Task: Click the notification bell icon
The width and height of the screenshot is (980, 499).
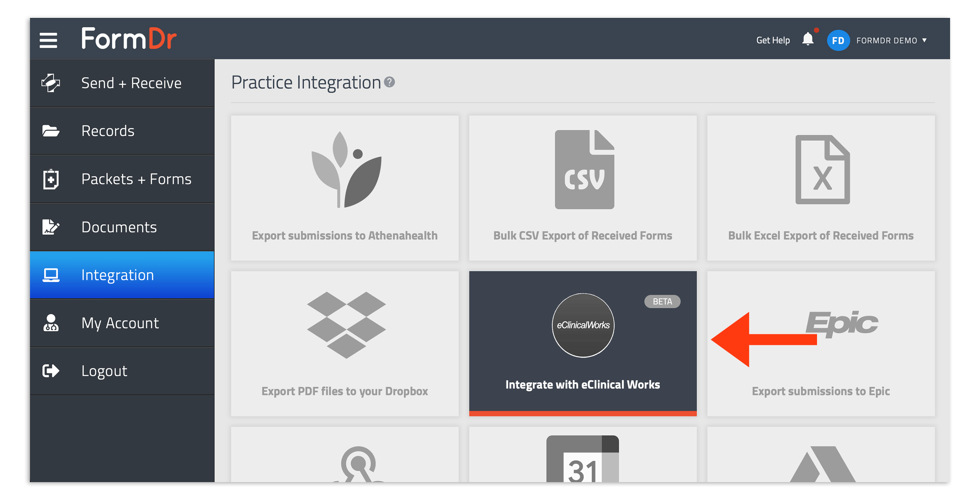Action: (808, 39)
